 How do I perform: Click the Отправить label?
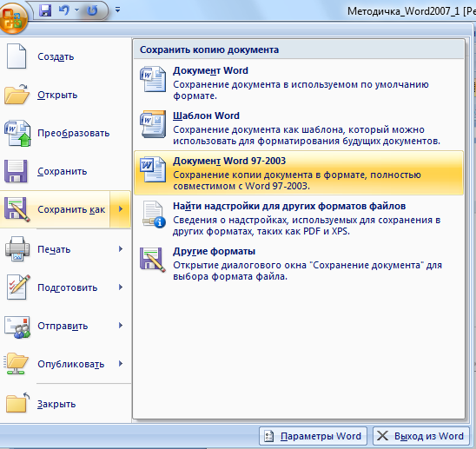coord(63,326)
